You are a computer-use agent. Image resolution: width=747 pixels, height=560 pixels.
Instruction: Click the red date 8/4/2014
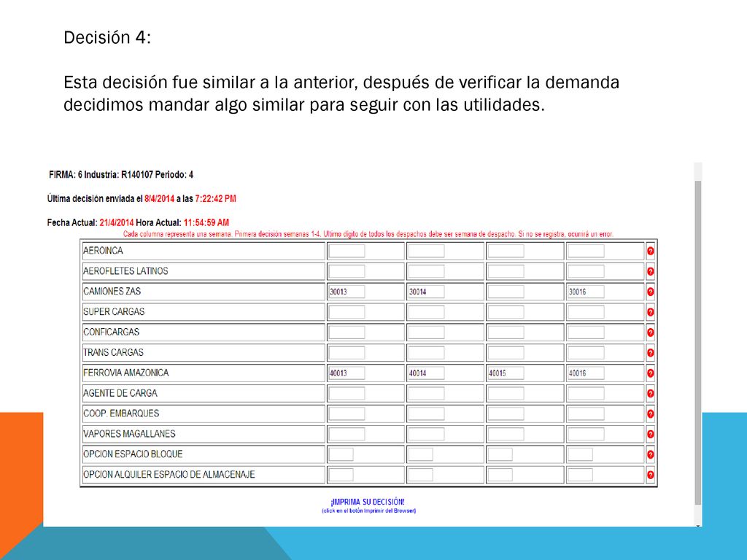[160, 198]
